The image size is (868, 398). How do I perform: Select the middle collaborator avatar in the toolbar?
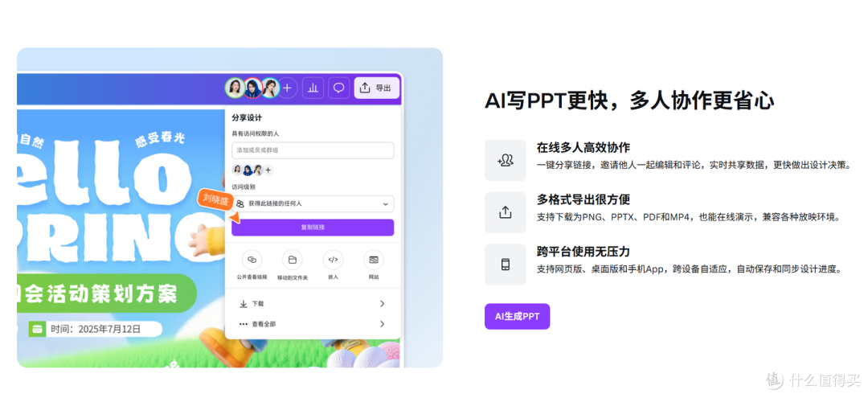252,88
